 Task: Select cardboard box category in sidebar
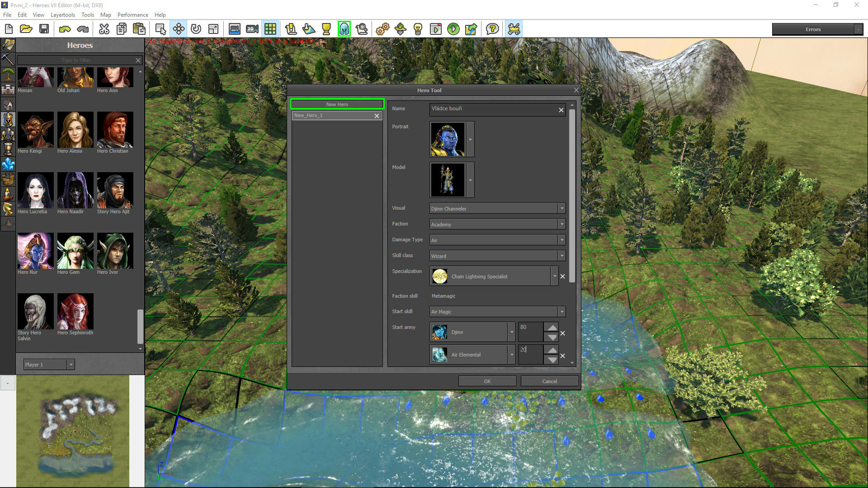pos(8,179)
